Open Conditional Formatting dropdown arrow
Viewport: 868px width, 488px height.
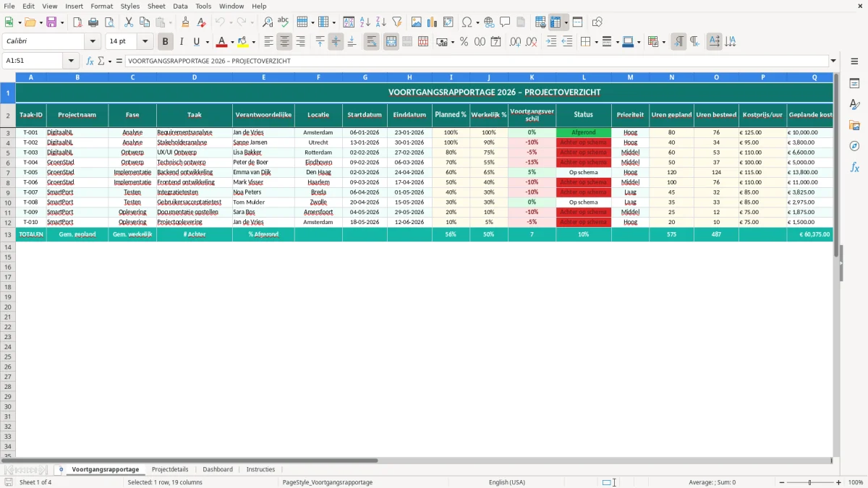pyautogui.click(x=663, y=42)
